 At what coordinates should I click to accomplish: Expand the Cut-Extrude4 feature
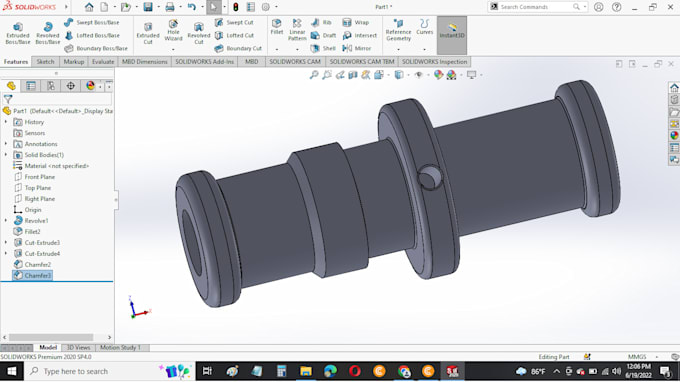[x=6, y=254]
